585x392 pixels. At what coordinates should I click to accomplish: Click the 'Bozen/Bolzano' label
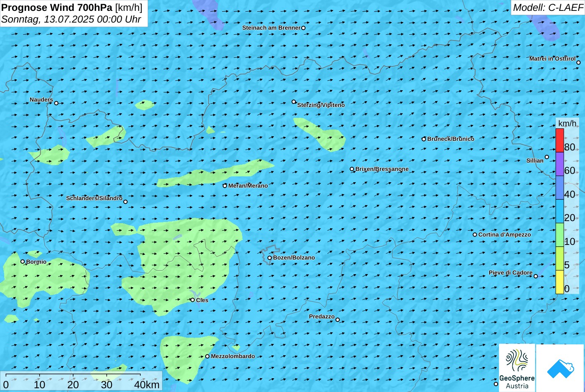(x=294, y=257)
